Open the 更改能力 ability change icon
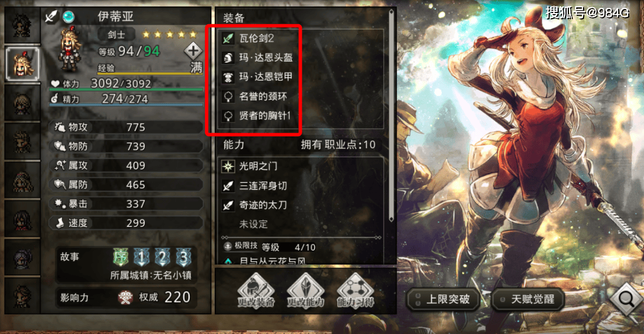 (x=305, y=291)
